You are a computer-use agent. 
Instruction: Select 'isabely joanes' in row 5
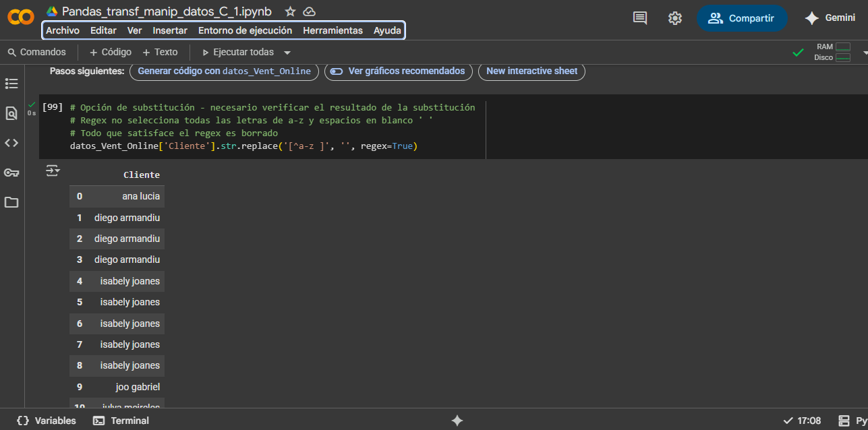[x=130, y=302]
